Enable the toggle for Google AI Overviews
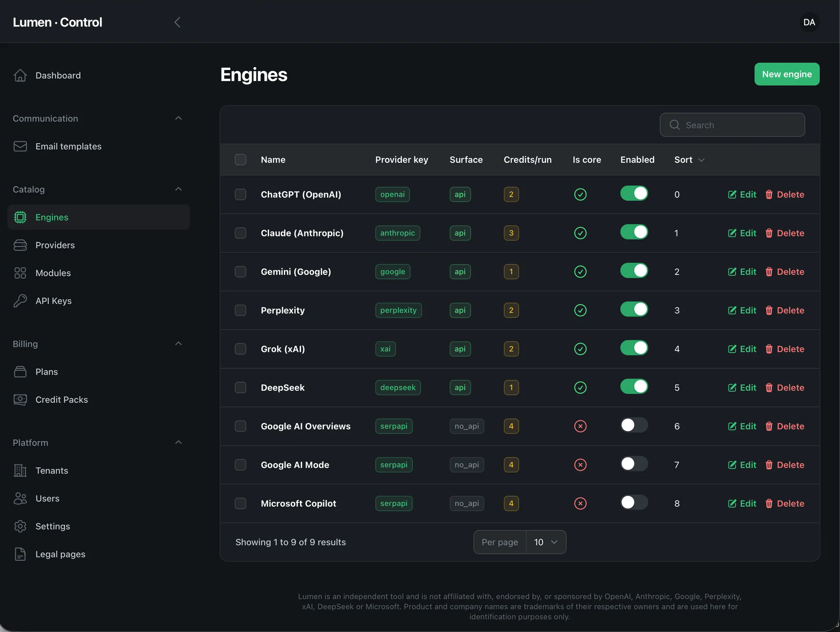Screen dimensions: 840x632 [634, 425]
